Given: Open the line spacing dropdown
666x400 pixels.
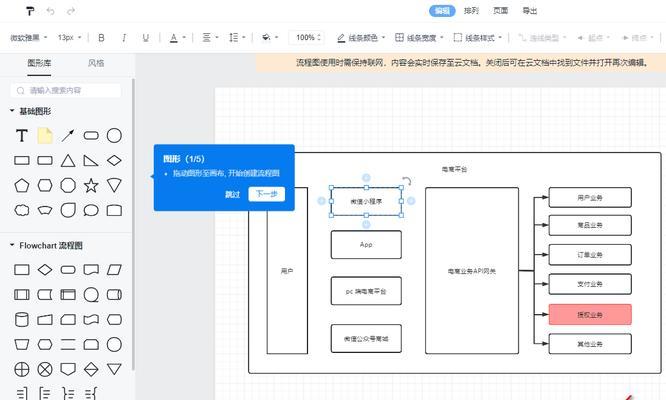Looking at the screenshot, I should tap(237, 38).
